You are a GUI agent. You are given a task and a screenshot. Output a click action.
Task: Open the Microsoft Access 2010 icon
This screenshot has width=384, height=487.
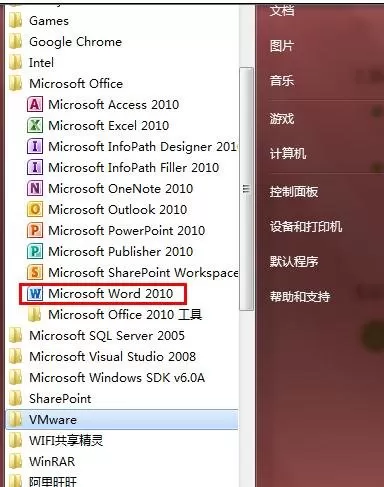[35, 105]
